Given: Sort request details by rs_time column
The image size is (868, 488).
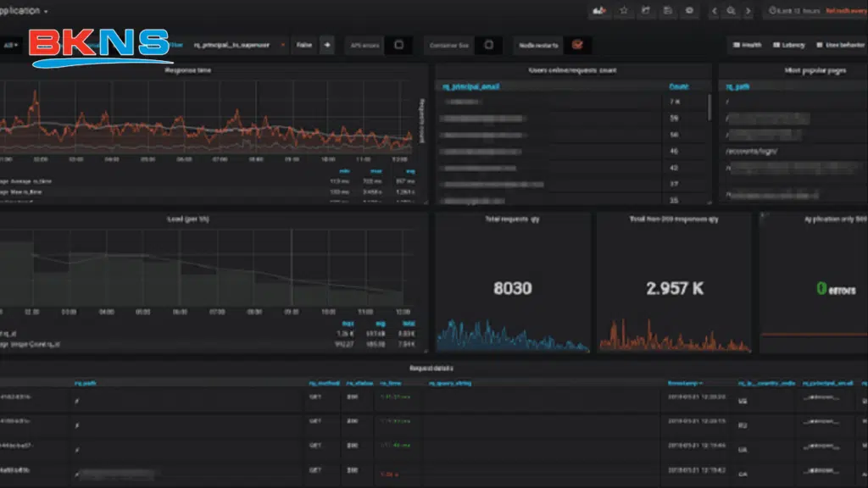Looking at the screenshot, I should tap(390, 383).
